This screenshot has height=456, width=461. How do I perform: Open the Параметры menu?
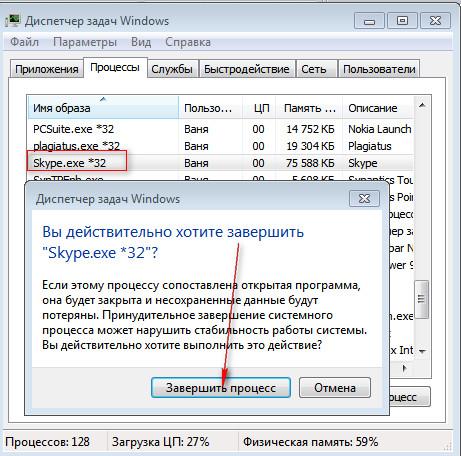click(x=85, y=42)
